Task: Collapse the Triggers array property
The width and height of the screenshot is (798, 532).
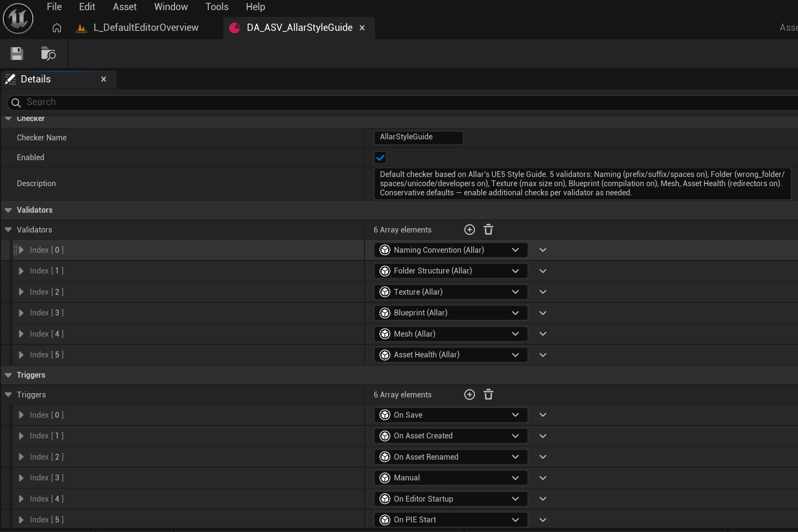Action: [8, 395]
